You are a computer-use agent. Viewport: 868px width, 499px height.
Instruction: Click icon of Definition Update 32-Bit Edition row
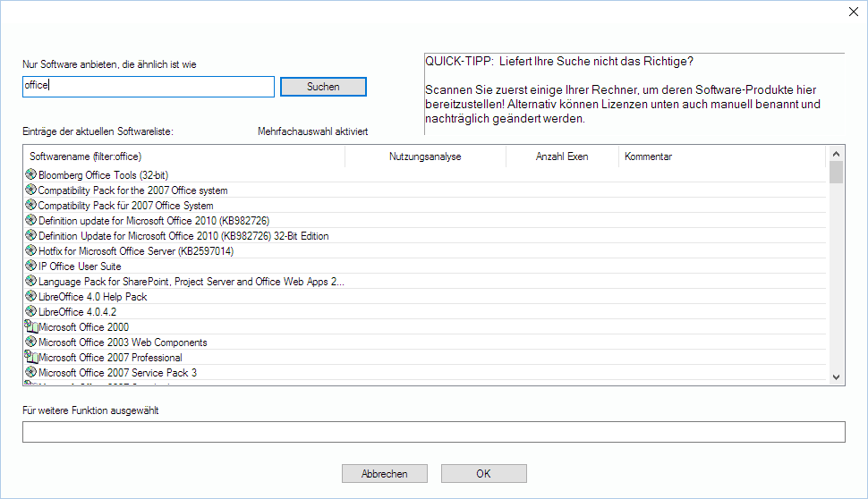click(31, 235)
